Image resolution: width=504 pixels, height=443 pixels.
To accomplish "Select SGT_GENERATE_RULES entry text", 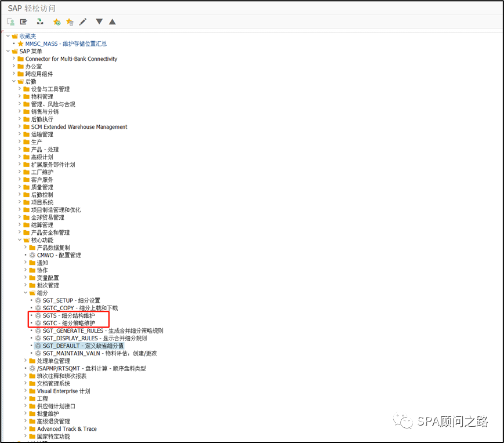I will click(x=103, y=331).
